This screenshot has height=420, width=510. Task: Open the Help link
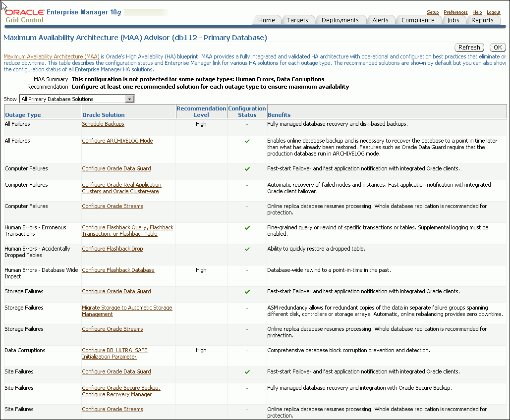click(x=477, y=12)
